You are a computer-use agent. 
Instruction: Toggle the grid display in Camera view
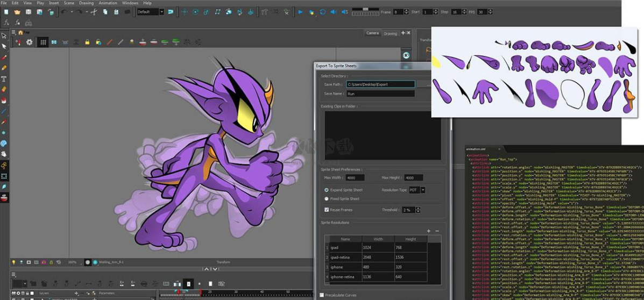tap(43, 42)
